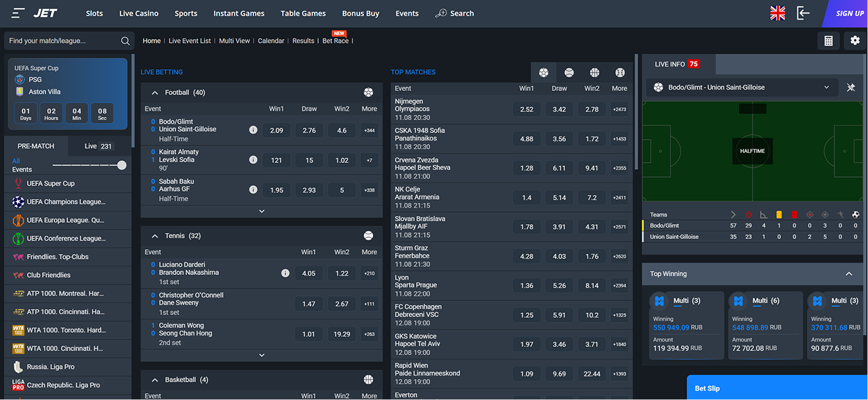Expand more tennis matches chevron
This screenshot has width=868, height=400.
tap(262, 354)
